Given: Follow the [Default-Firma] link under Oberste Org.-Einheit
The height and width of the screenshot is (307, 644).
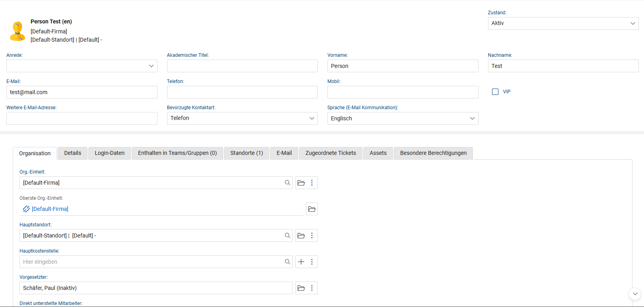Looking at the screenshot, I should point(50,209).
